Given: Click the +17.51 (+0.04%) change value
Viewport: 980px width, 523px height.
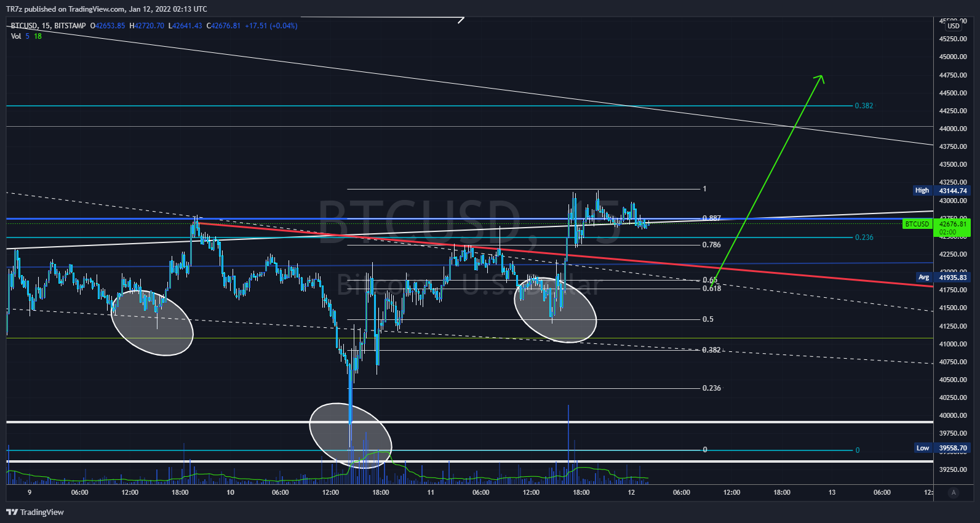Looking at the screenshot, I should coord(271,26).
